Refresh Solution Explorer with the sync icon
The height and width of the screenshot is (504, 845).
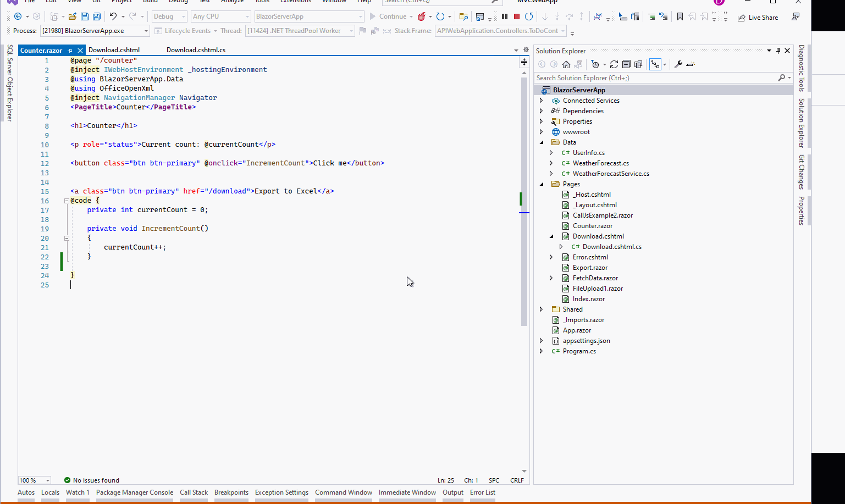tap(614, 64)
